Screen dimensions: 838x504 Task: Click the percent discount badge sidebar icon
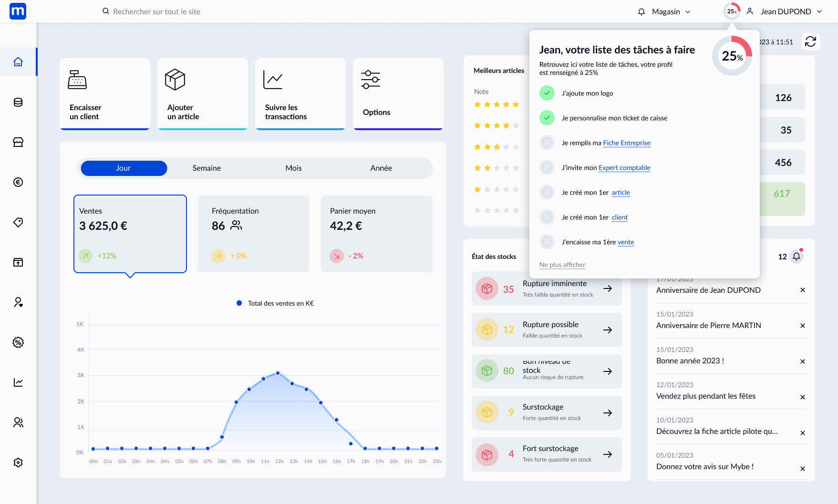[18, 342]
